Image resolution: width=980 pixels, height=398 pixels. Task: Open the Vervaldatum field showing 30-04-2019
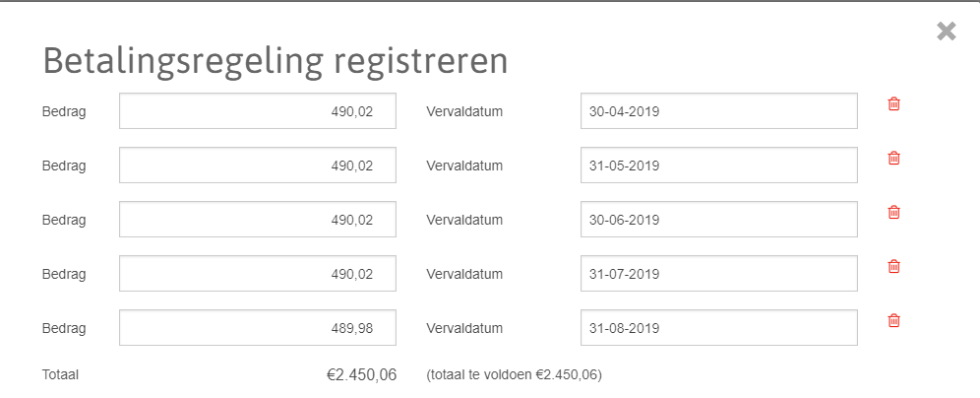click(718, 111)
